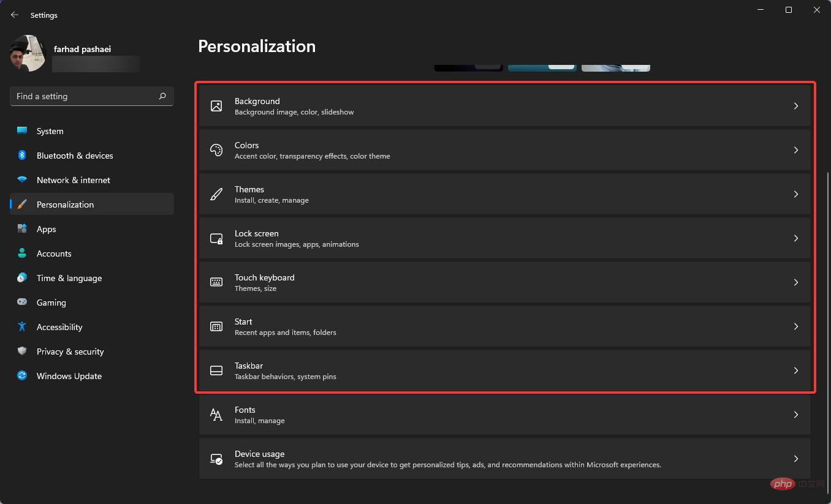831x504 pixels.
Task: Open Taskbar settings
Action: (505, 370)
